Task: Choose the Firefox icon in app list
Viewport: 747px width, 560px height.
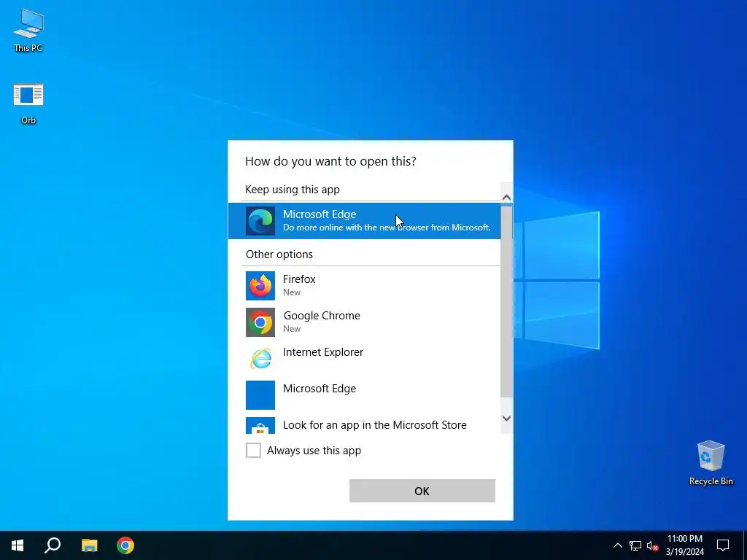Action: pos(260,286)
